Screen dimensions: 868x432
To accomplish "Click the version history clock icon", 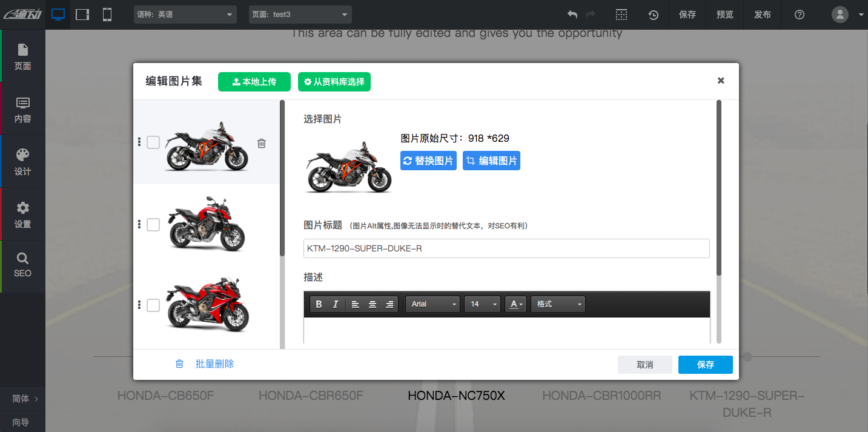I will point(654,15).
